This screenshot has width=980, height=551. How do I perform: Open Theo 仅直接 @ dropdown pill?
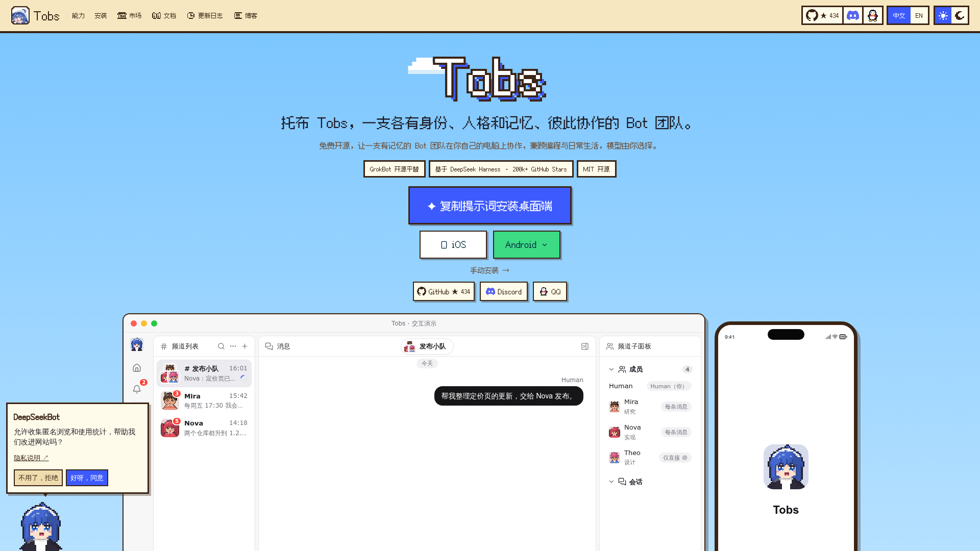tap(675, 458)
